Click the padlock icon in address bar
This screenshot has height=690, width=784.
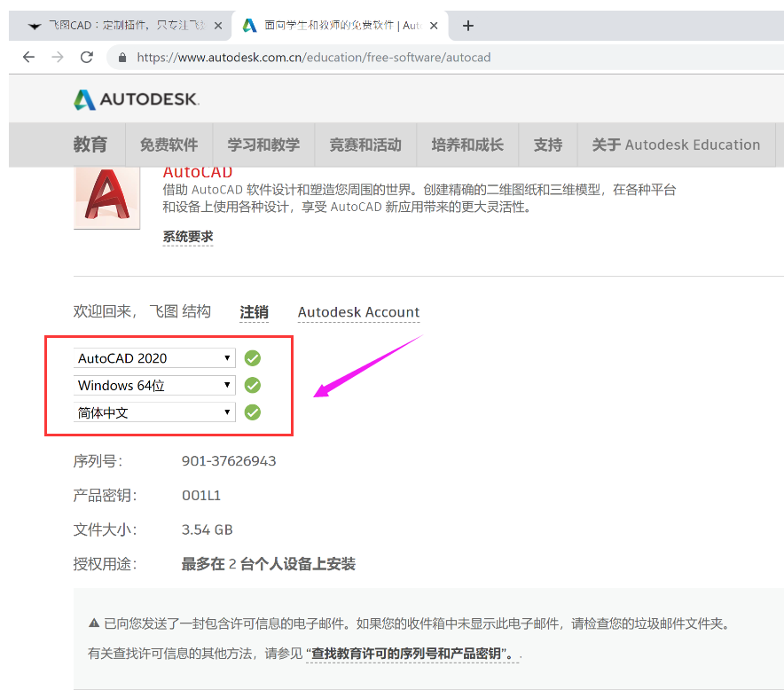coord(122,58)
